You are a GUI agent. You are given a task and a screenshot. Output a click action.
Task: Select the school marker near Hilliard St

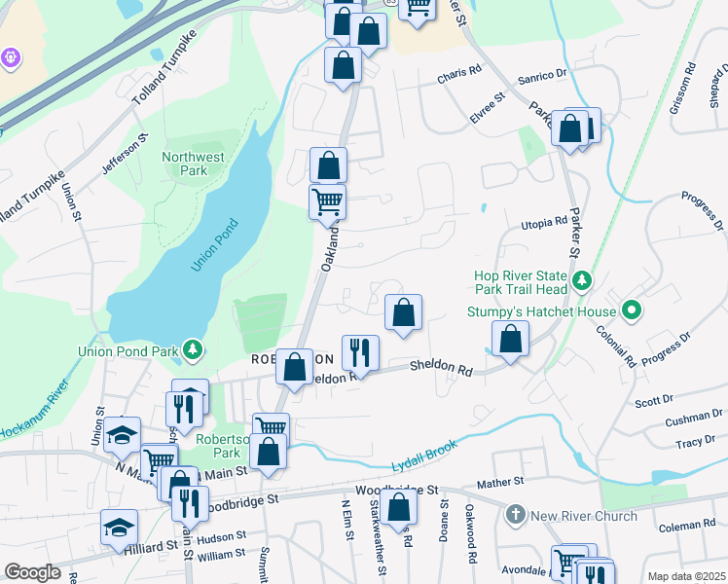point(119,528)
